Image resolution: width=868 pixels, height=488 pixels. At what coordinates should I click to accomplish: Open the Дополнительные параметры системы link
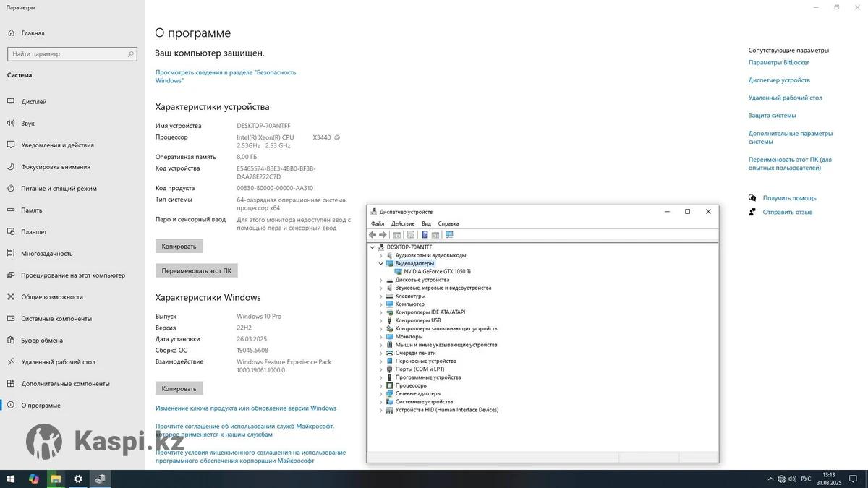[791, 137]
